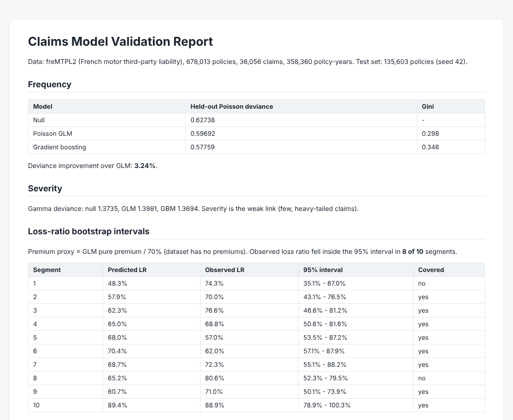
Task: Select the Poisson GLM row label
Action: point(53,133)
